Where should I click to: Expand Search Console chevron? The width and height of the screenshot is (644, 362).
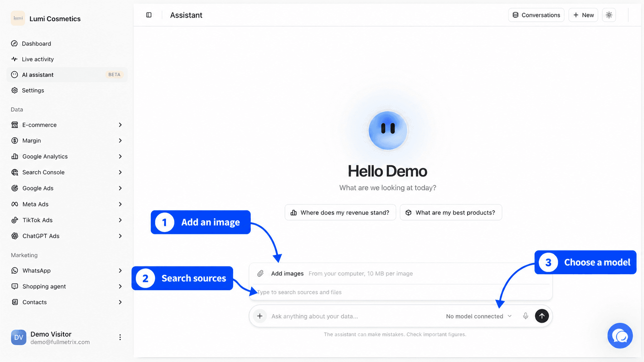[120, 172]
